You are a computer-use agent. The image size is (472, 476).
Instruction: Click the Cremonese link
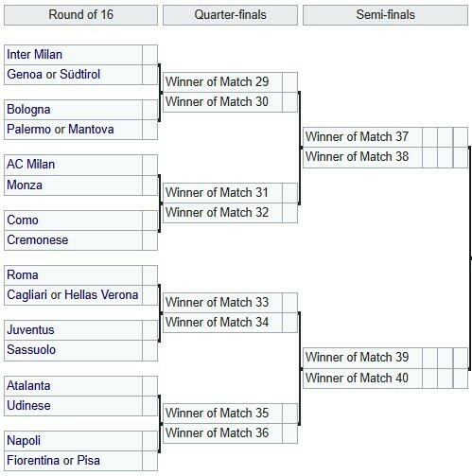[x=37, y=240]
